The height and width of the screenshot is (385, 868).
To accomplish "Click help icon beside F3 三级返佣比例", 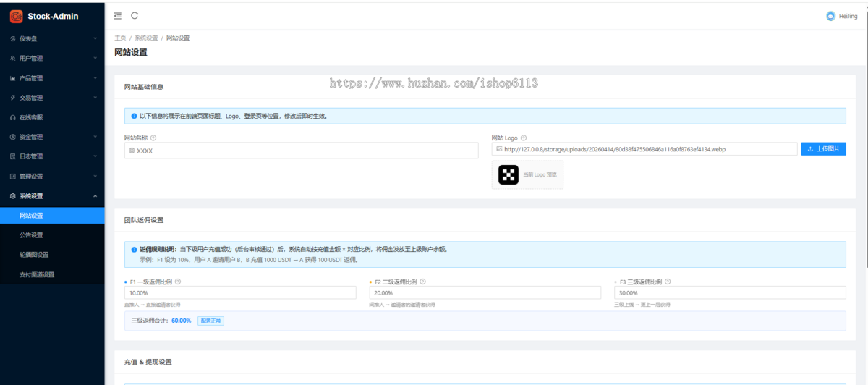I will 667,282.
